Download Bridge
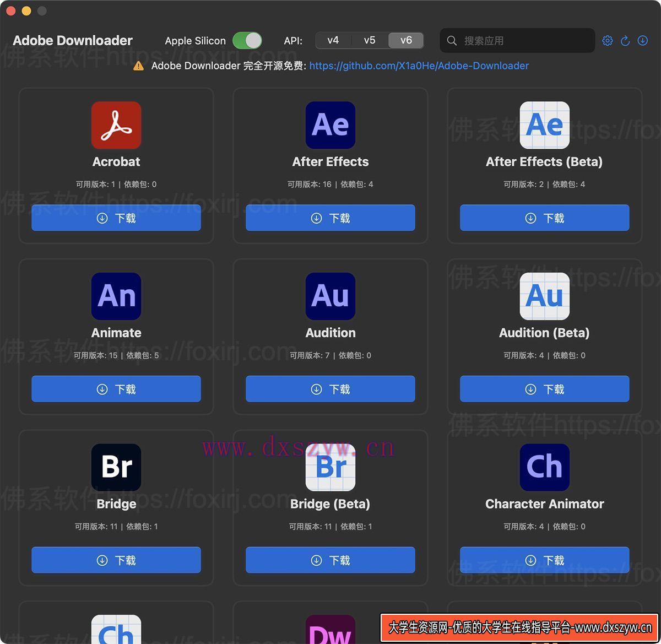The height and width of the screenshot is (644, 661). coord(116,560)
